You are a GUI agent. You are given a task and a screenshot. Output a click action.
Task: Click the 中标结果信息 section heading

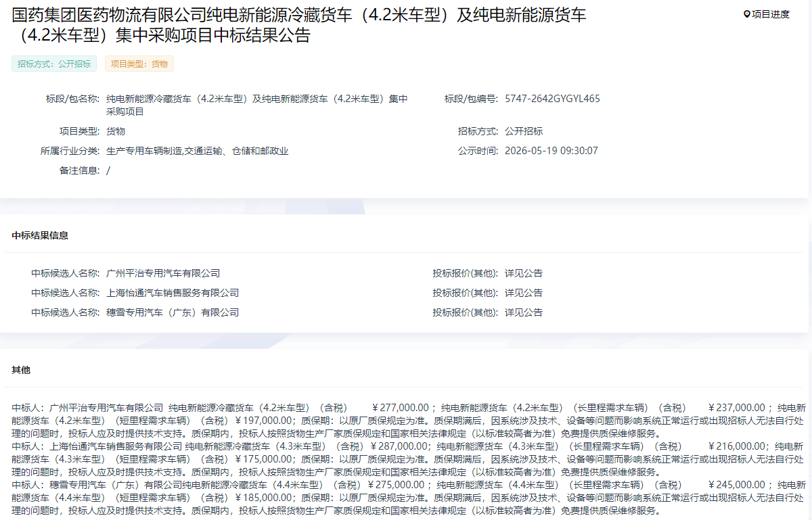point(40,235)
